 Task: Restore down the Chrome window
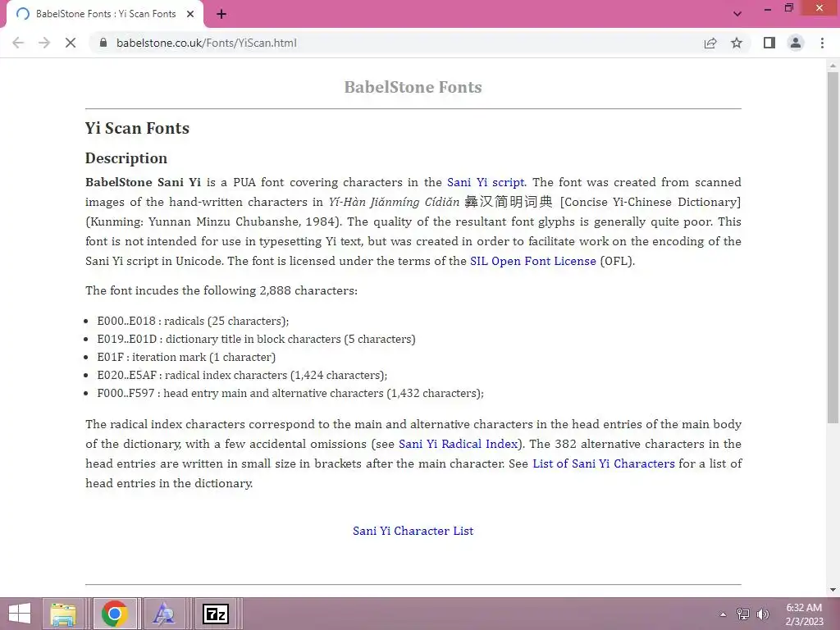[x=789, y=8]
